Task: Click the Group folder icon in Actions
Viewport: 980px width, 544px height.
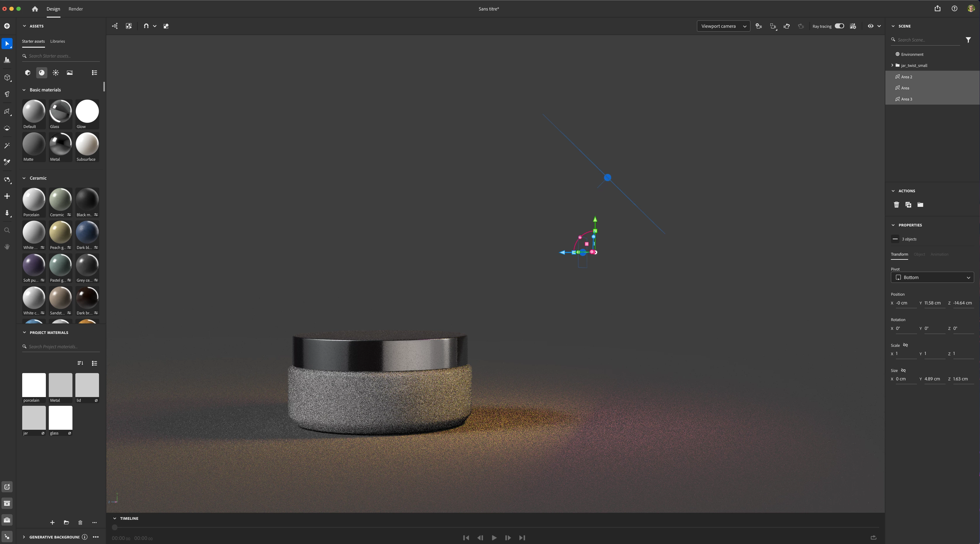Action: pyautogui.click(x=920, y=205)
